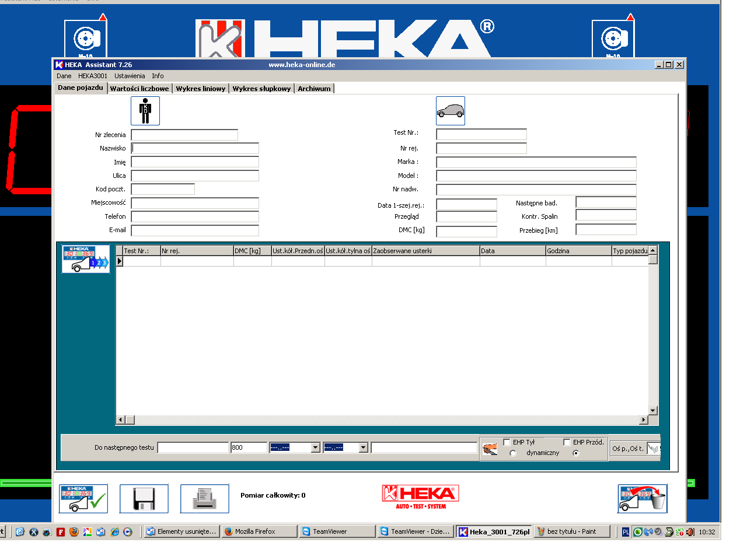The height and width of the screenshot is (560, 747).
Task: Click the HEKA Assistant title bar icon
Action: coord(59,65)
